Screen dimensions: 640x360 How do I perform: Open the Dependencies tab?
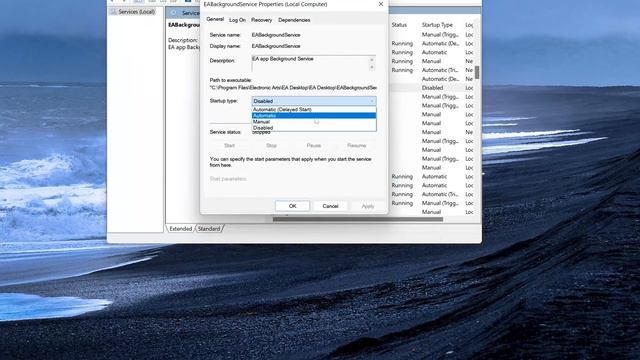(x=294, y=20)
